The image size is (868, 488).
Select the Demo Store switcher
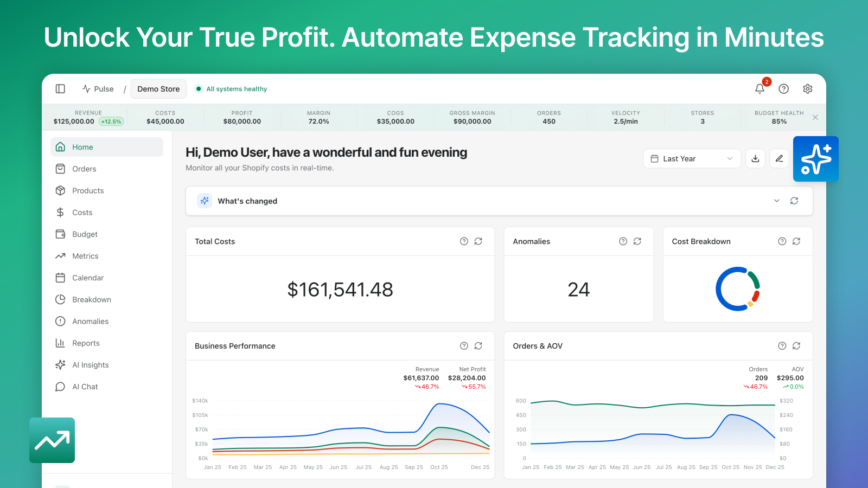coord(158,89)
